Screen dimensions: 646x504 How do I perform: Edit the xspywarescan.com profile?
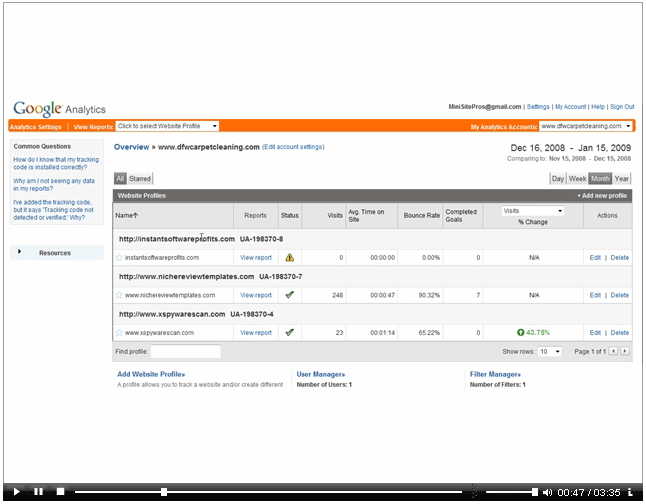(595, 333)
